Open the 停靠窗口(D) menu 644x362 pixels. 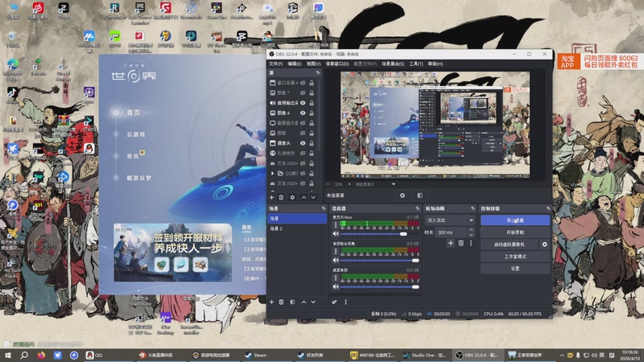click(337, 64)
